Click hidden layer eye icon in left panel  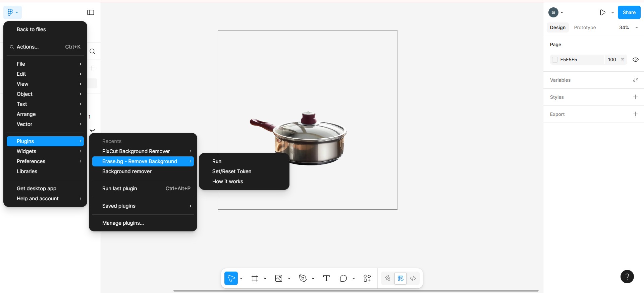[92, 130]
